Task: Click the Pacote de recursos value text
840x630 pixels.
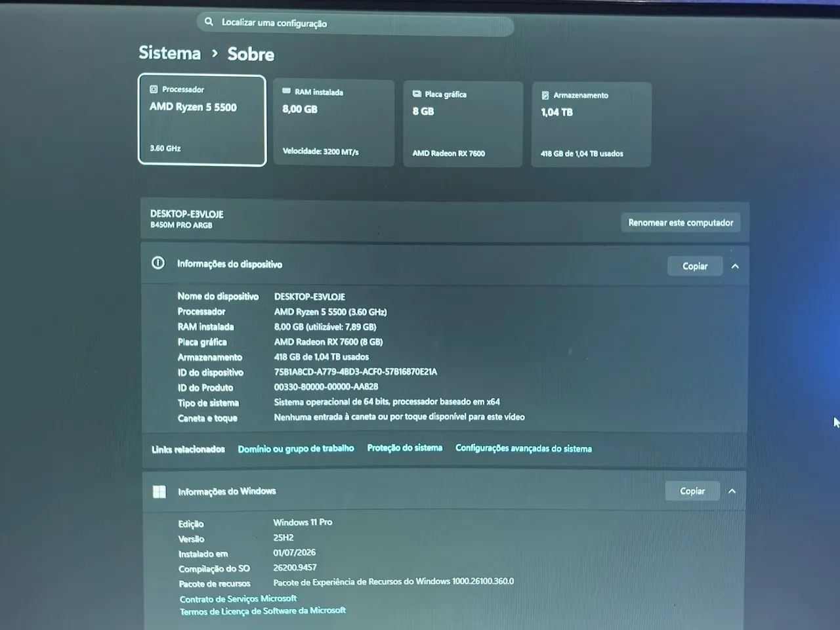Action: click(394, 581)
